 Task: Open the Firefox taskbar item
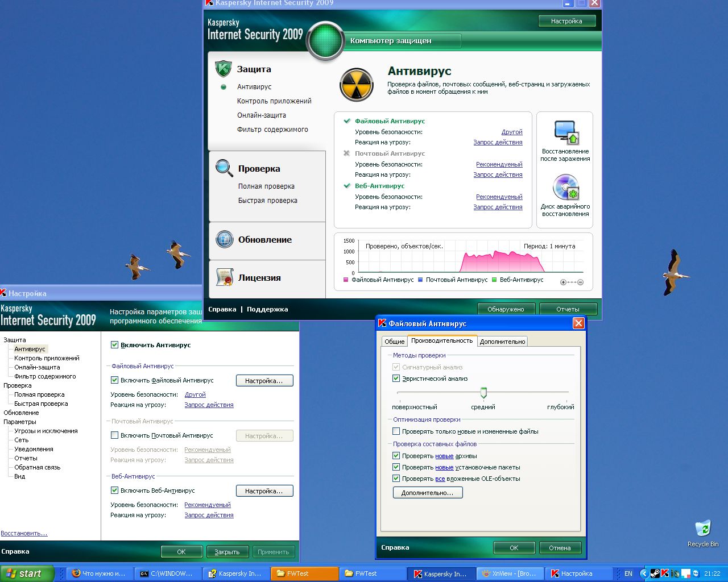pyautogui.click(x=100, y=573)
